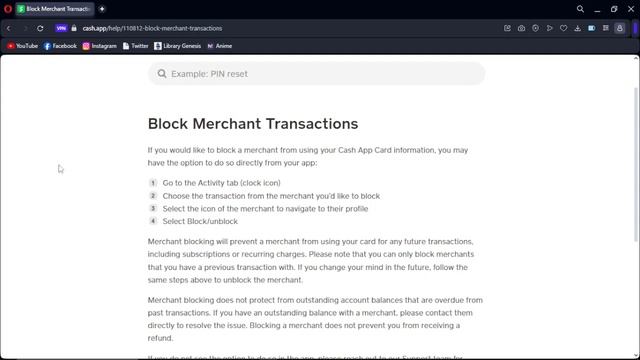Open the Instagram bookmark
640x360 pixels.
coord(100,46)
